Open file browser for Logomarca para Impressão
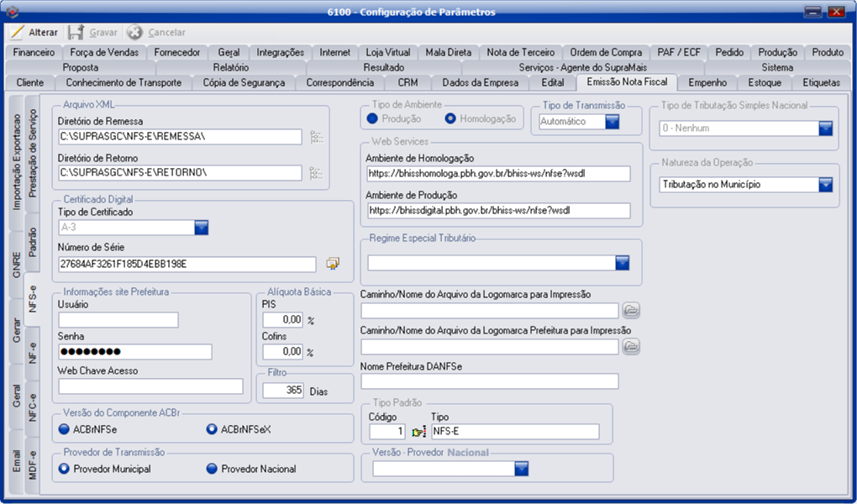The image size is (857, 504). point(630,311)
